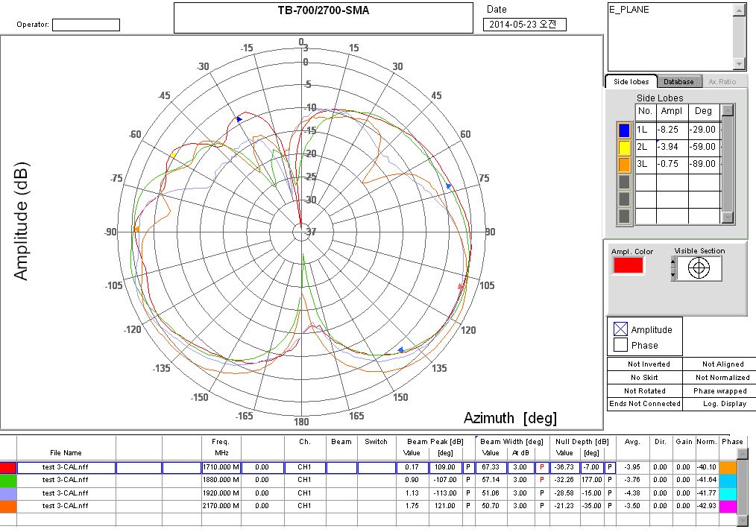
Task: Click the 2170.000 M frequency cell
Action: coord(221,506)
